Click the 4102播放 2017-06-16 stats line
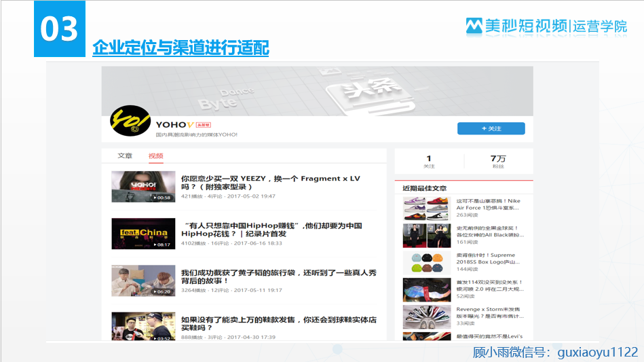 coord(231,243)
